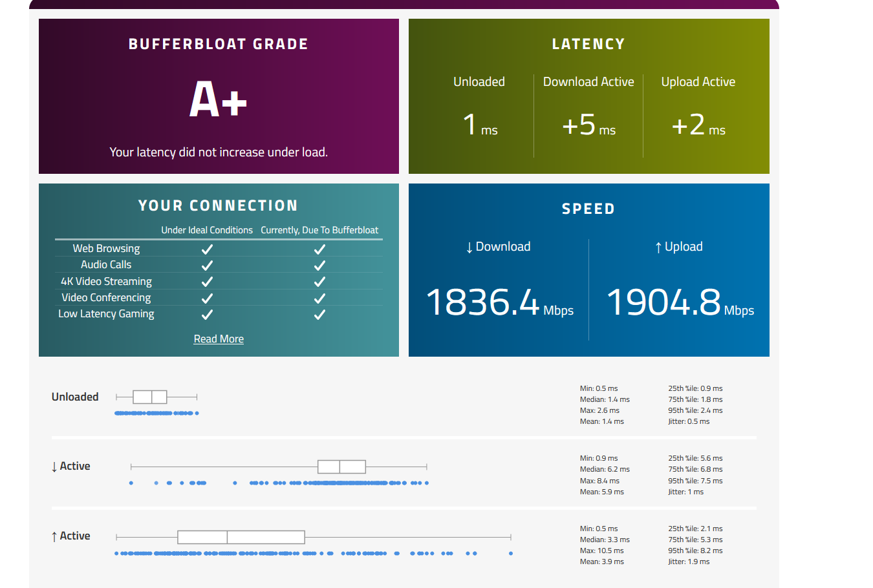Screen dimensions: 873x588
Task: Click the Audio Calls checkmark under Currently, Due To Bufferbloat
Action: tap(319, 266)
